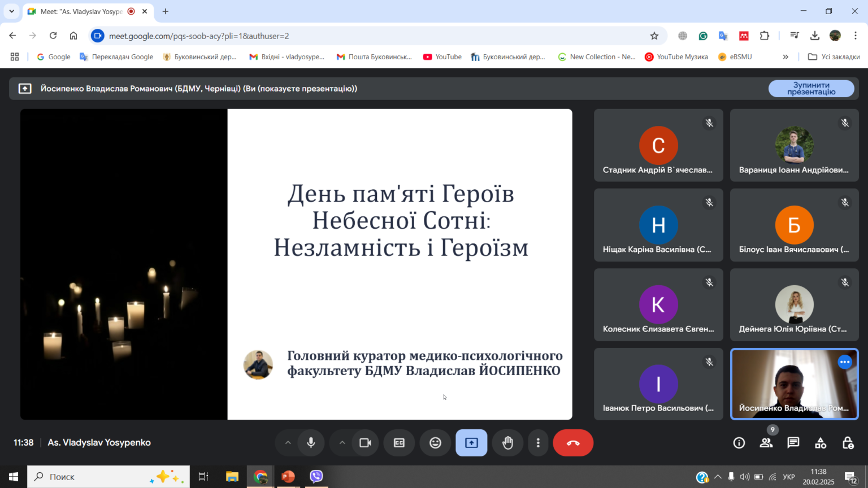The height and width of the screenshot is (488, 868).
Task: Expand audio settings arrow beside microphone
Action: (288, 443)
